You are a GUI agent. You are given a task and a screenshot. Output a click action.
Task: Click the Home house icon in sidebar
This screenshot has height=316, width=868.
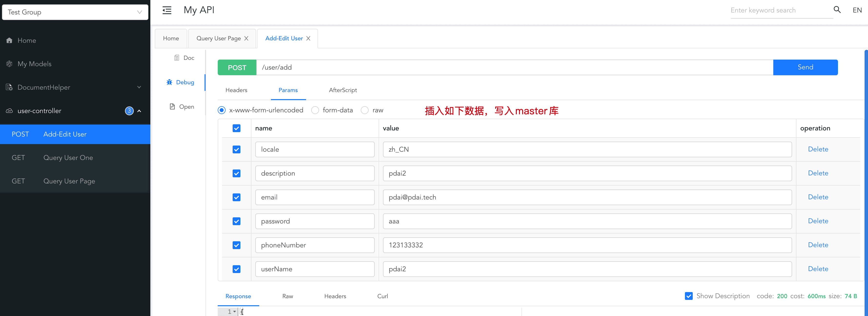point(10,41)
